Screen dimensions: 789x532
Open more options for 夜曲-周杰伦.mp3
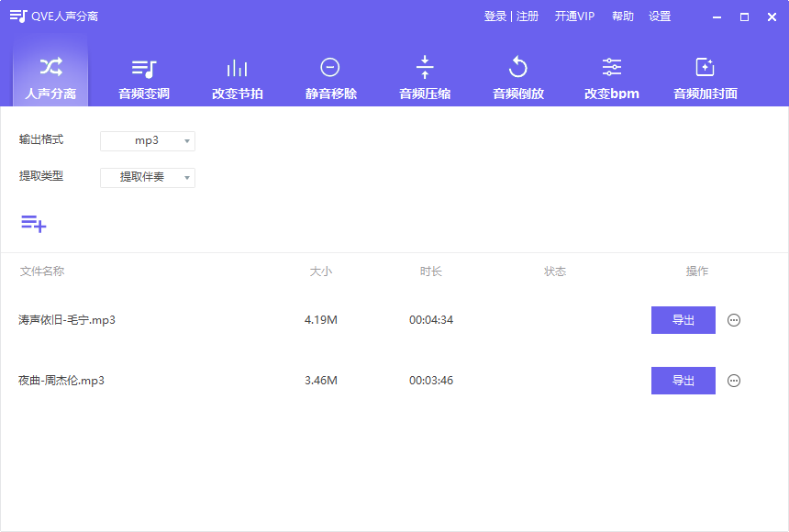(734, 381)
